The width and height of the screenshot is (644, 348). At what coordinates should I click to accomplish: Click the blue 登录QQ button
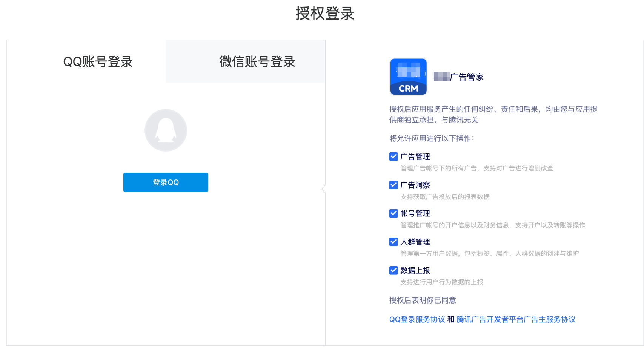click(x=166, y=182)
